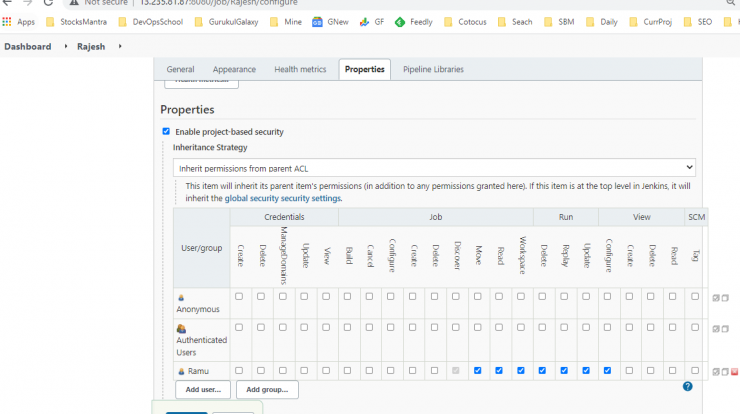Click the Credentials column group header
Image resolution: width=740 pixels, height=414 pixels.
coord(284,217)
